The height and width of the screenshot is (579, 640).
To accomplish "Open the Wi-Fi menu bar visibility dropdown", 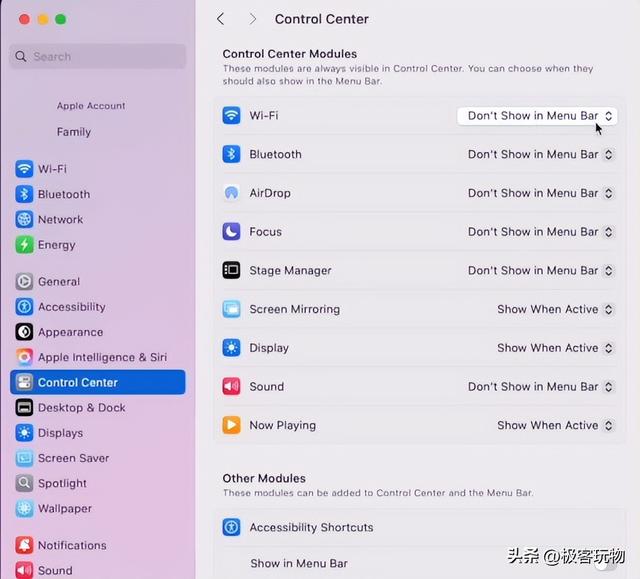I will [537, 116].
